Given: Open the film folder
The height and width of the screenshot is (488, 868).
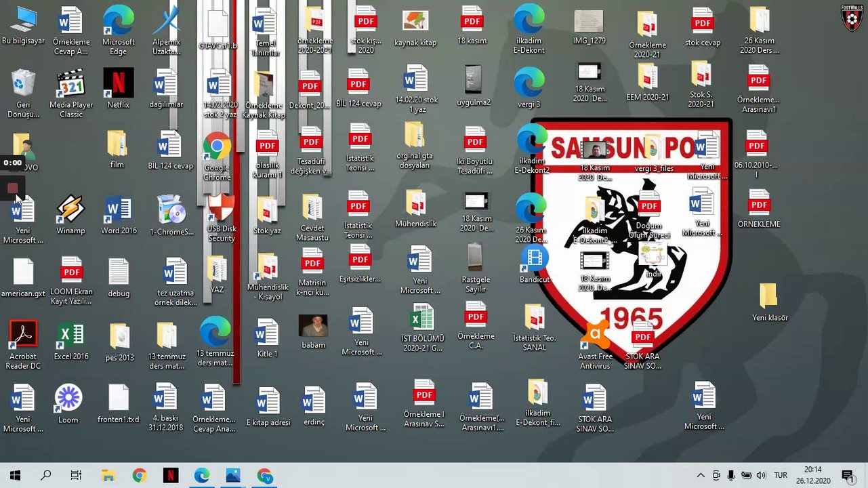Looking at the screenshot, I should [x=117, y=149].
